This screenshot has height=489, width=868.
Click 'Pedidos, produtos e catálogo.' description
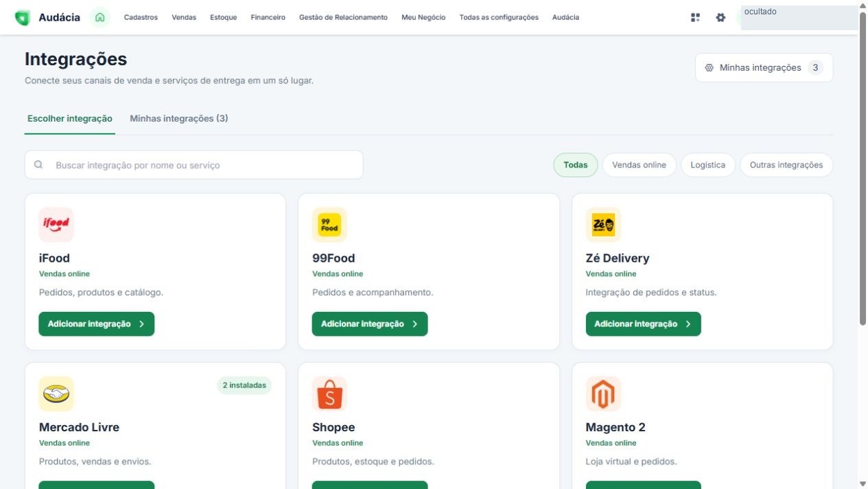(101, 293)
